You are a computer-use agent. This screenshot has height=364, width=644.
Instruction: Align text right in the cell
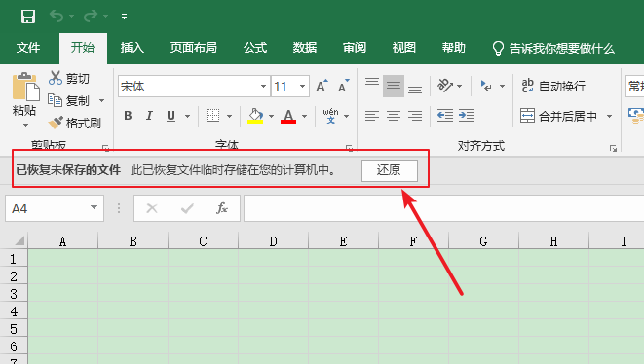tap(415, 116)
